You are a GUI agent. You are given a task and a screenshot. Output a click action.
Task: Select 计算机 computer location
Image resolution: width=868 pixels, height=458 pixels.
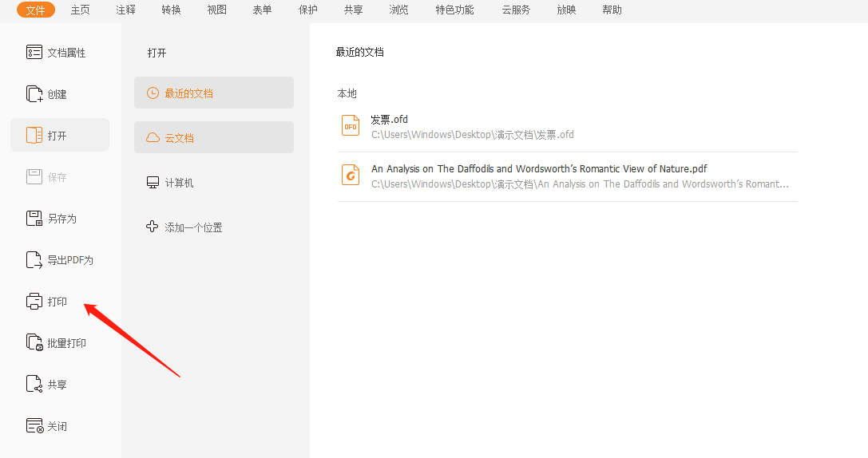coord(179,183)
